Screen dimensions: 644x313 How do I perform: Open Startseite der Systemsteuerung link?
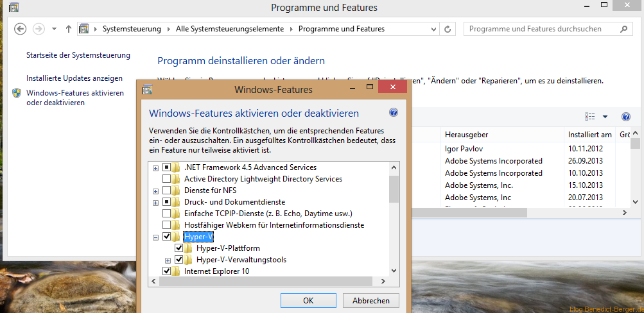[x=78, y=55]
